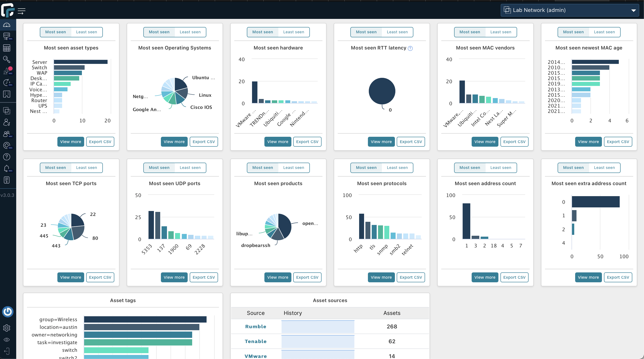Click the RTT latency help question icon

[410, 48]
